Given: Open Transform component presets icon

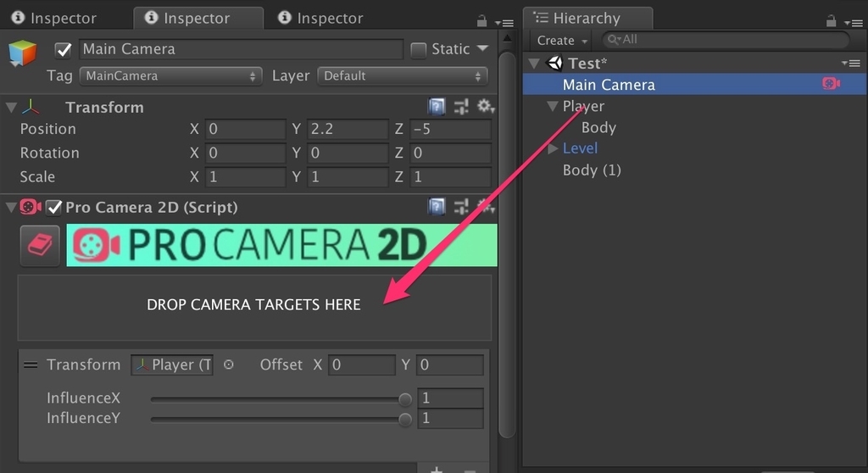Looking at the screenshot, I should pyautogui.click(x=461, y=106).
